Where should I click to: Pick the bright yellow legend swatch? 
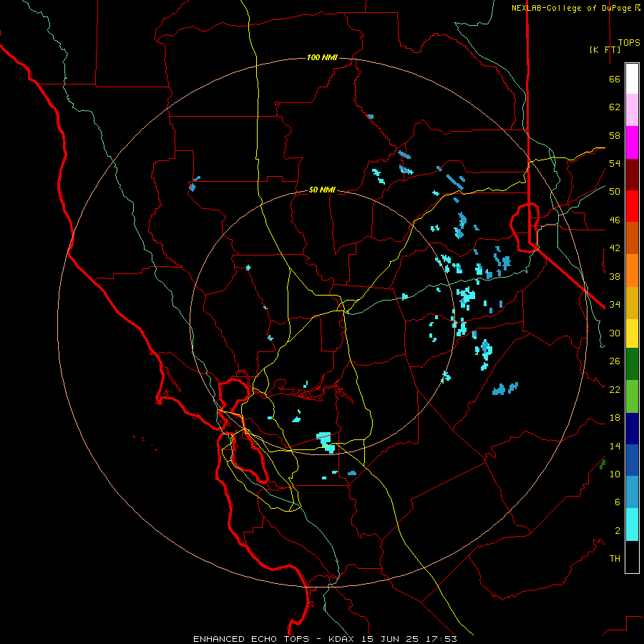click(x=632, y=333)
